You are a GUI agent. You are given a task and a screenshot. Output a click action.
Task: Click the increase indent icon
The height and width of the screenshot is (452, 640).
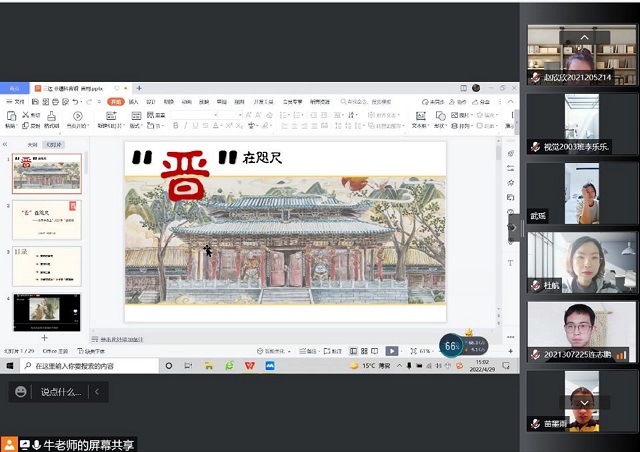[x=324, y=115]
